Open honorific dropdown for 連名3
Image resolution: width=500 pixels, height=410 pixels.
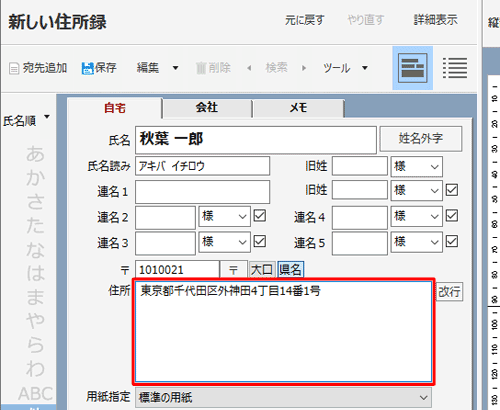point(224,242)
